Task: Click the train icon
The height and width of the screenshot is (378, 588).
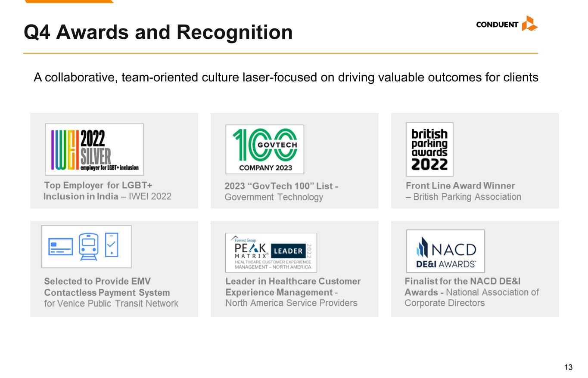Action: pos(89,247)
